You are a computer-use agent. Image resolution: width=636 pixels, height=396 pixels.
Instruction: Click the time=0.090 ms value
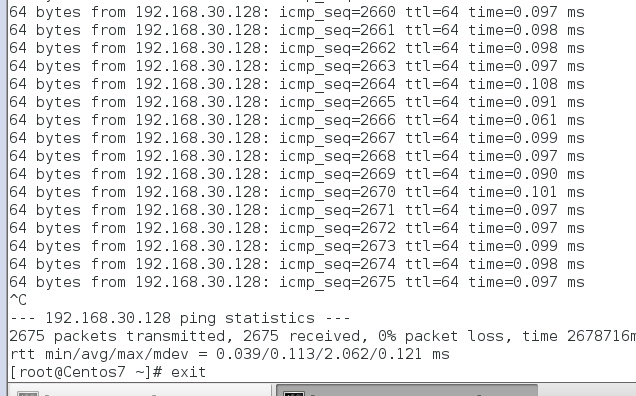tap(526, 174)
